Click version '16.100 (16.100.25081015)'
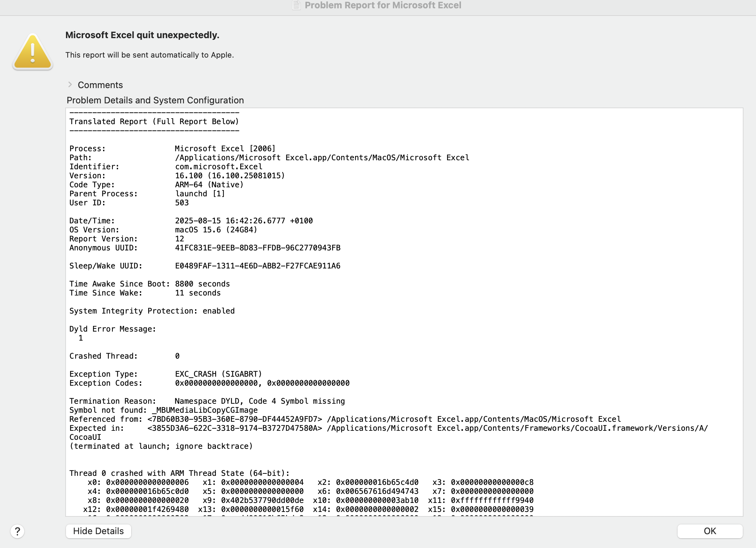The image size is (756, 548). (x=230, y=175)
